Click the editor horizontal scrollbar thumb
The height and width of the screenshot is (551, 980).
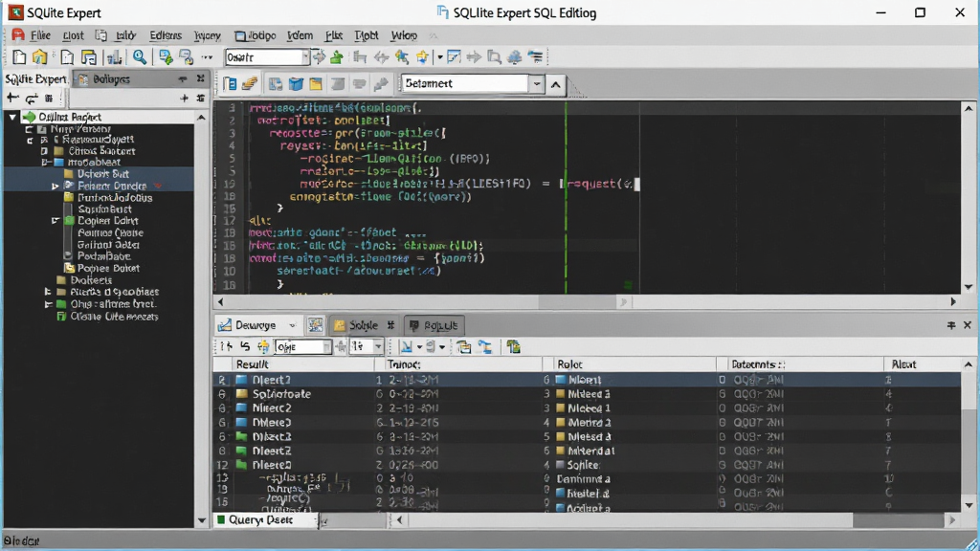(x=577, y=301)
